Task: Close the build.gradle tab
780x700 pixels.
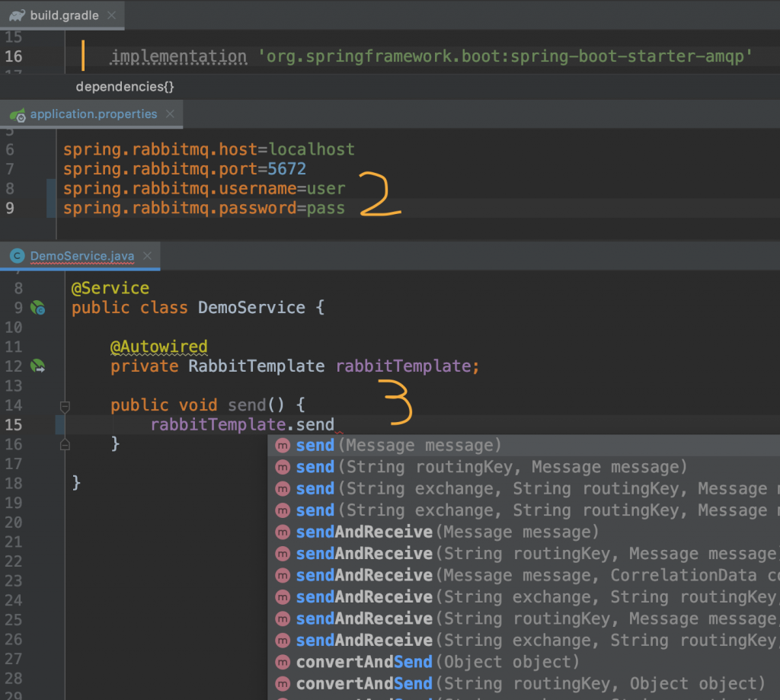Action: tap(112, 15)
